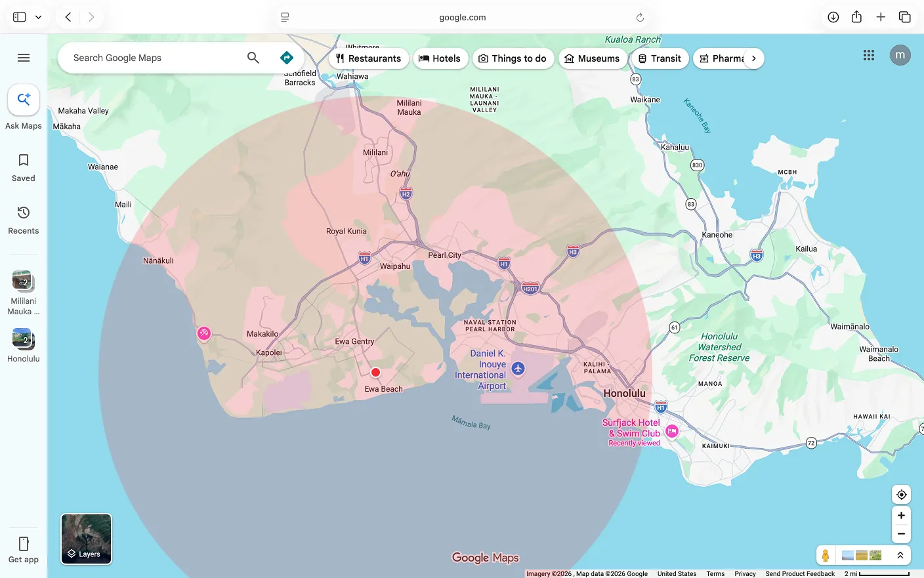Show Safari downloads

tap(833, 17)
